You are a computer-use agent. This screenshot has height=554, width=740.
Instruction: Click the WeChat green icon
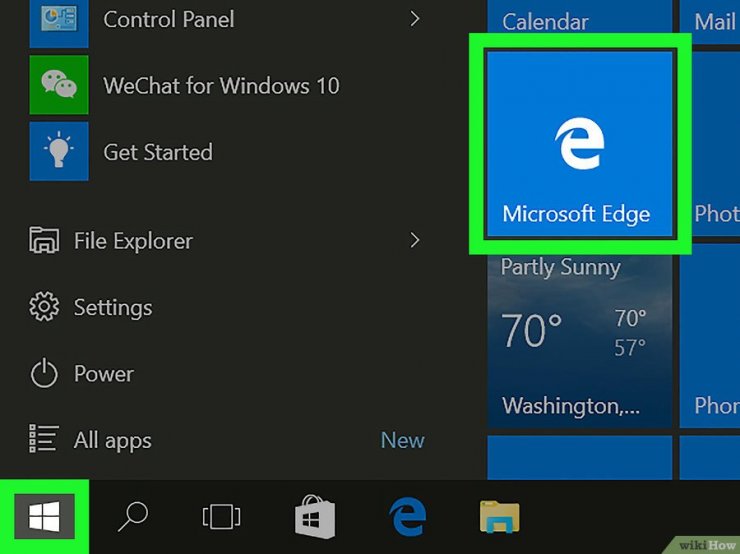click(59, 85)
